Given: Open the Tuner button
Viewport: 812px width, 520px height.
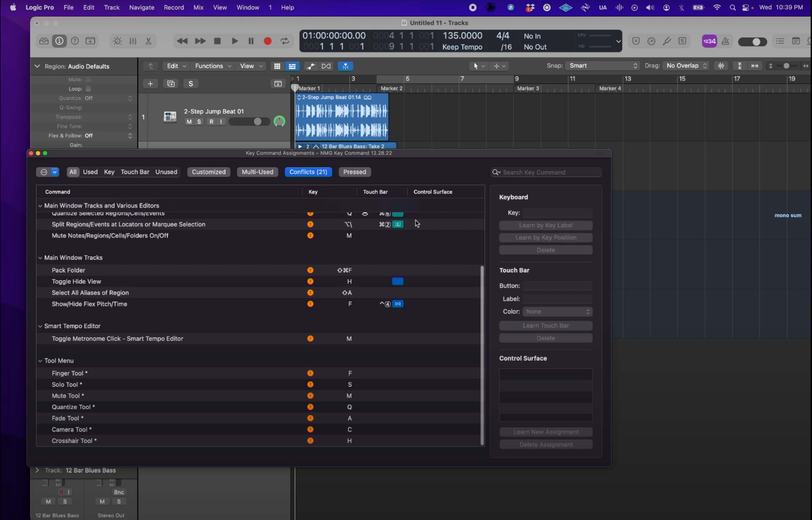Looking at the screenshot, I should point(667,41).
